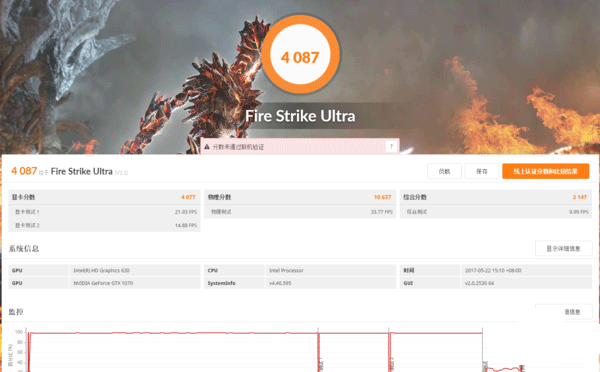Click the Intel Processor CPU value
Image resolution: width=600 pixels, height=372 pixels.
[286, 270]
